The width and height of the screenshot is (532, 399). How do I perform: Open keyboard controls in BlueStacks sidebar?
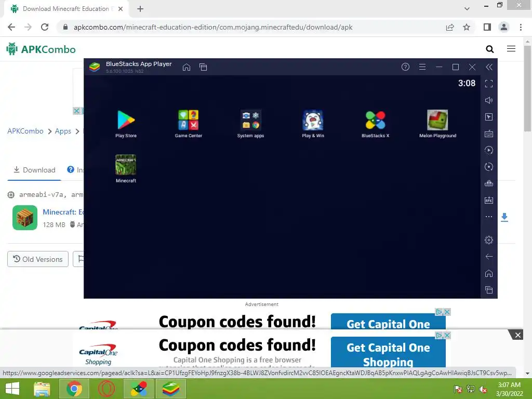coord(488,134)
